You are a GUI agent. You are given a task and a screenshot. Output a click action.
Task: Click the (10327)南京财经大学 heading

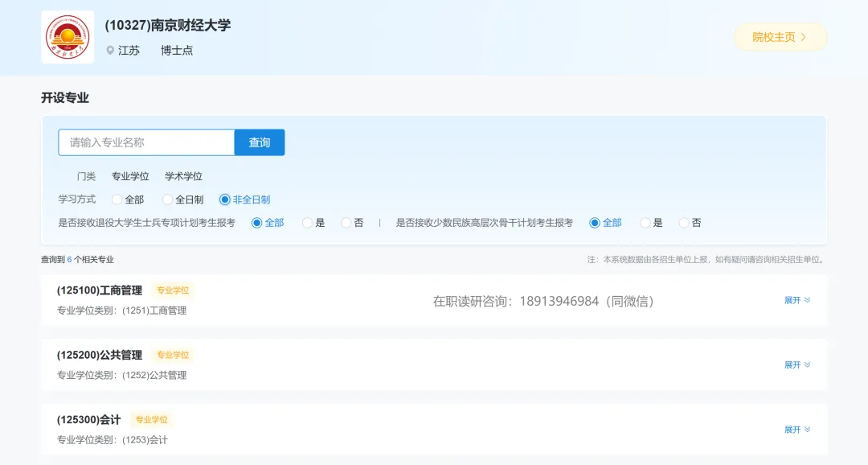(x=168, y=26)
